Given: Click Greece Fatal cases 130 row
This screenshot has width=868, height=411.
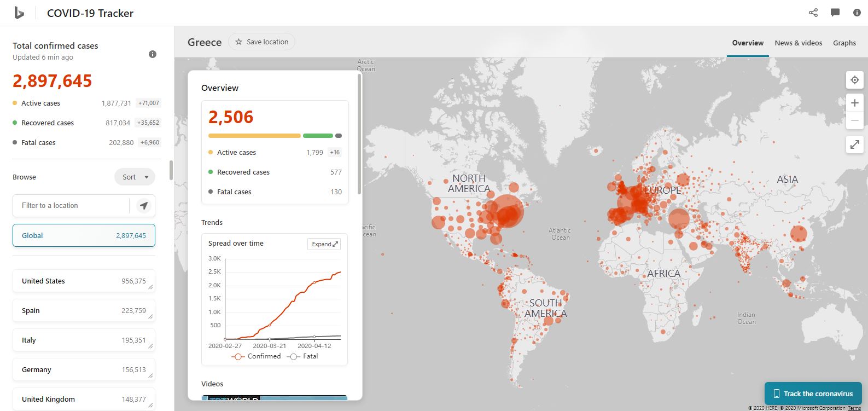Looking at the screenshot, I should point(275,192).
